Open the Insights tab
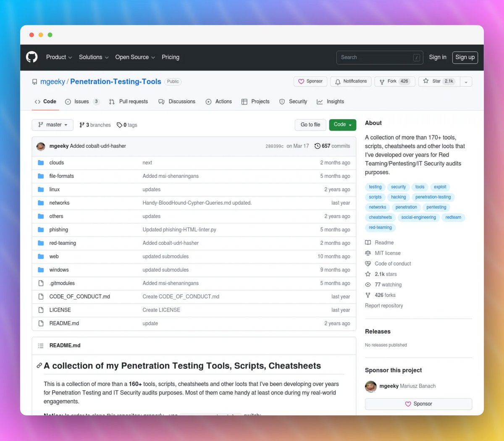The width and height of the screenshot is (504, 441). pos(330,101)
